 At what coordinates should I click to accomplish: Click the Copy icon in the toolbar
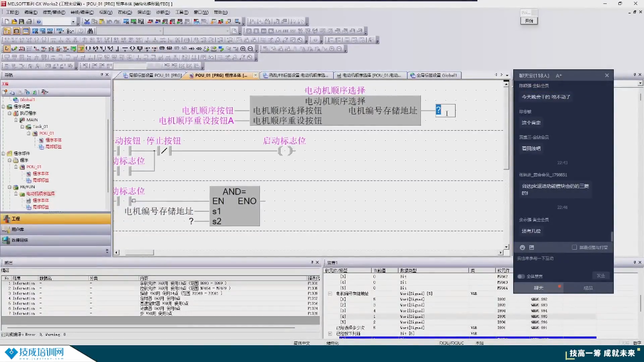tap(94, 21)
